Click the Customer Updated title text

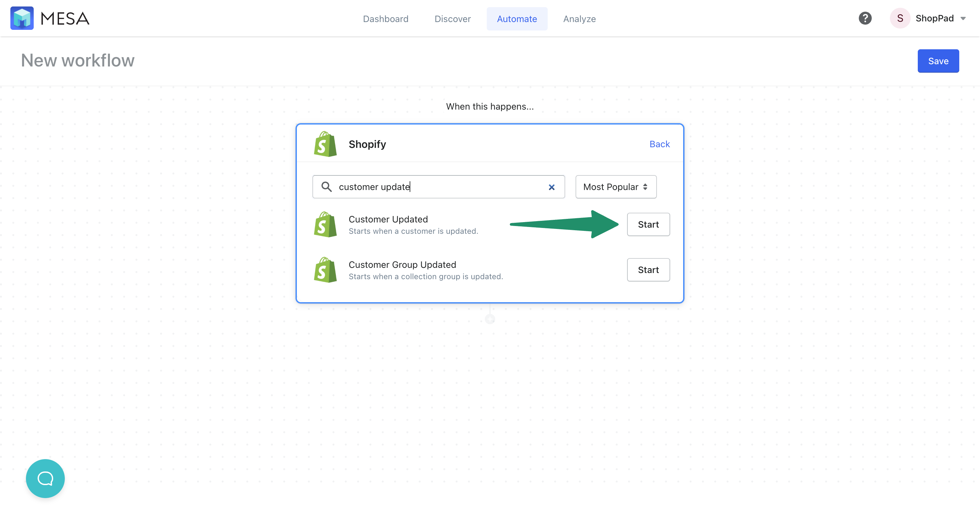coord(388,219)
